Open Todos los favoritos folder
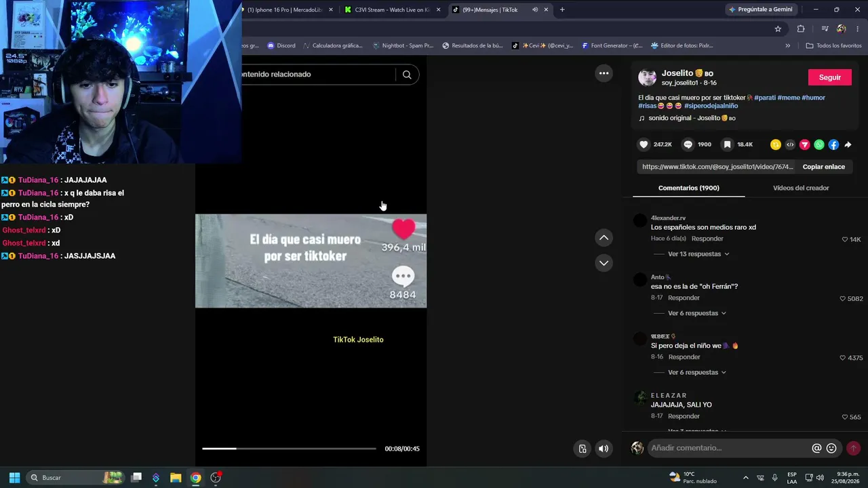Viewport: 868px width, 488px height. pos(833,45)
